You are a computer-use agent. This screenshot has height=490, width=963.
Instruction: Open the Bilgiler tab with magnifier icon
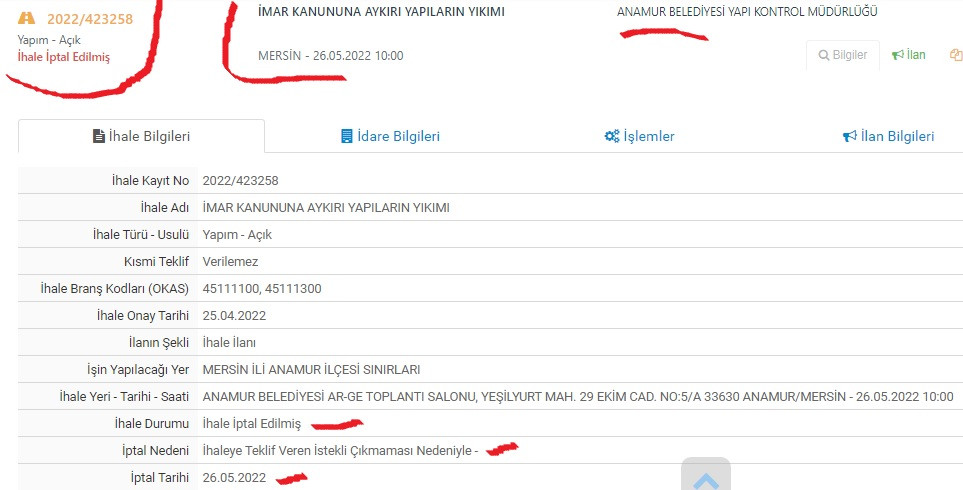pos(843,55)
